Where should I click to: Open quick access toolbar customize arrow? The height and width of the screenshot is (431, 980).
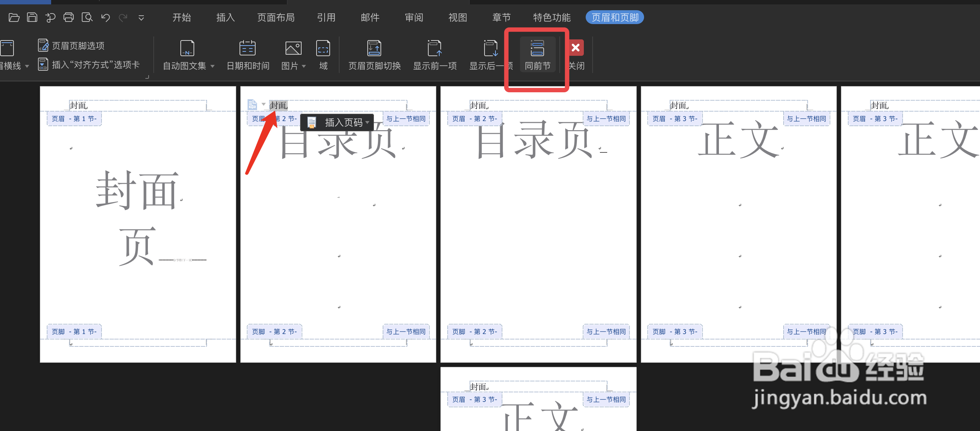[x=141, y=18]
